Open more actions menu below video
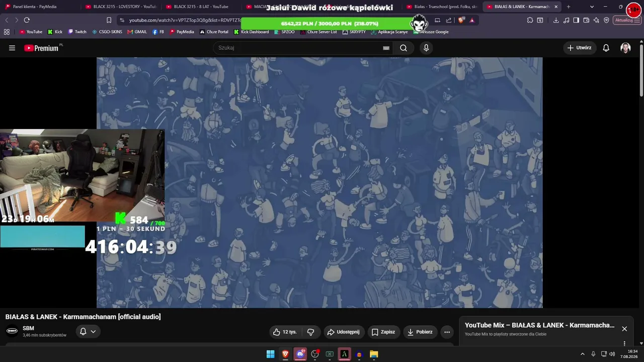 click(447, 332)
